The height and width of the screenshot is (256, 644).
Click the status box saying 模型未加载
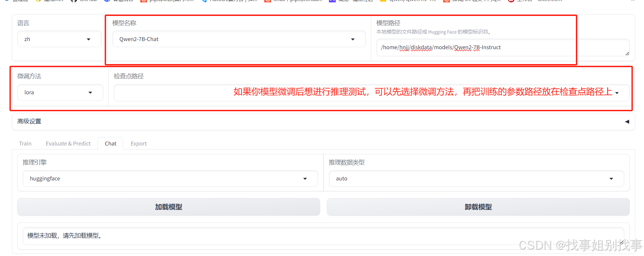click(x=323, y=236)
